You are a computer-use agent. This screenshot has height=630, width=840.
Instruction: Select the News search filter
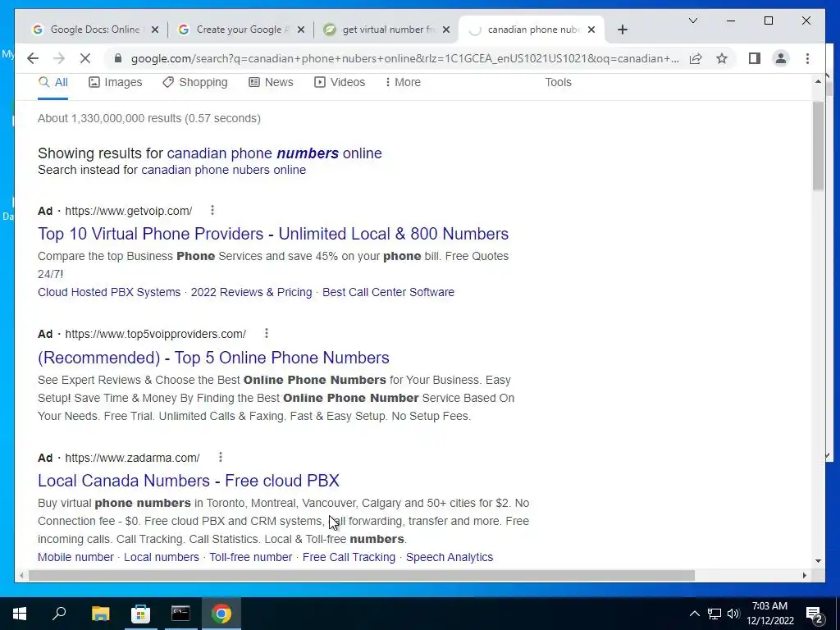pyautogui.click(x=271, y=83)
